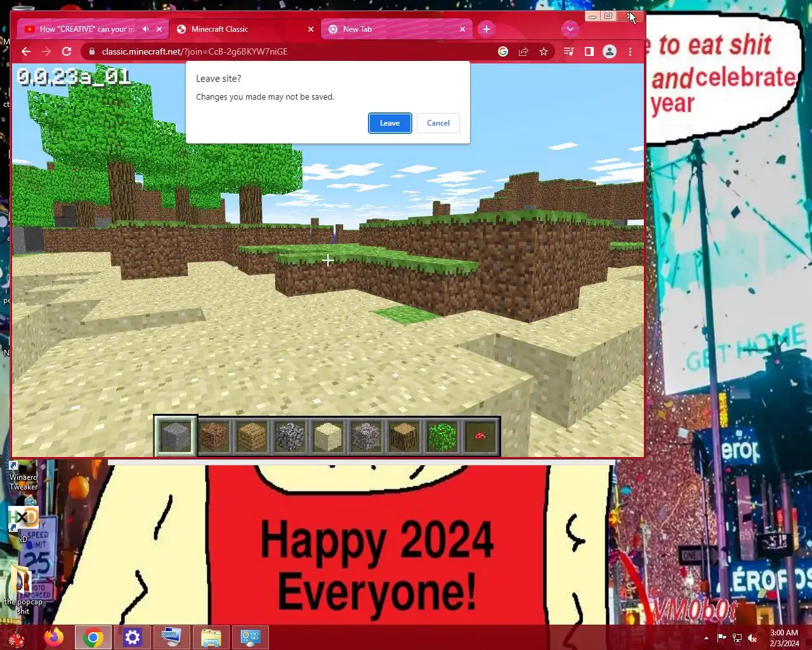This screenshot has height=650, width=812.
Task: Select the sand block hotbar slot
Action: tap(328, 437)
